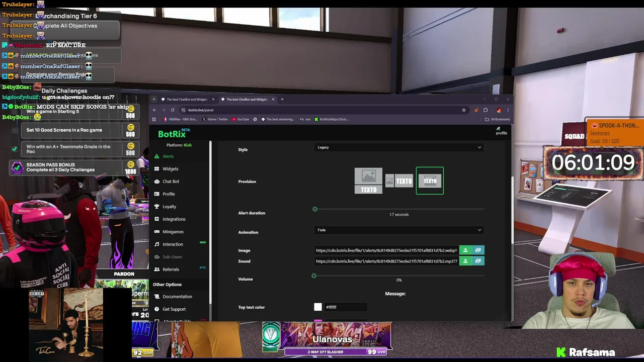This screenshot has height=362, width=644.
Task: Select image-beside-text provision layout
Action: click(x=399, y=181)
